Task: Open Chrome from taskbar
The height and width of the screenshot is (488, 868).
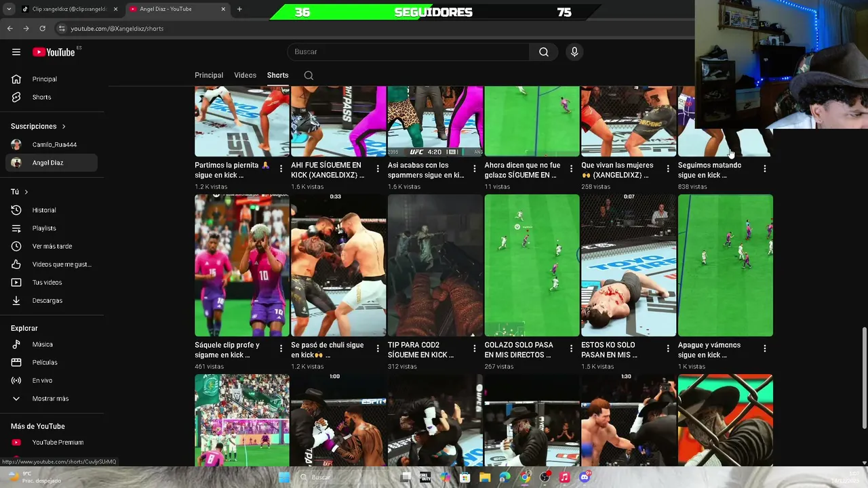Action: pyautogui.click(x=525, y=477)
